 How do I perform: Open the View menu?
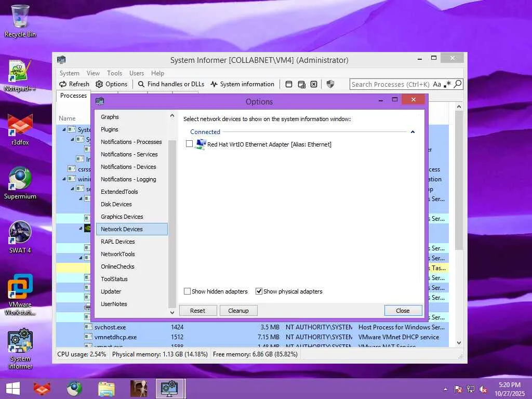(93, 73)
